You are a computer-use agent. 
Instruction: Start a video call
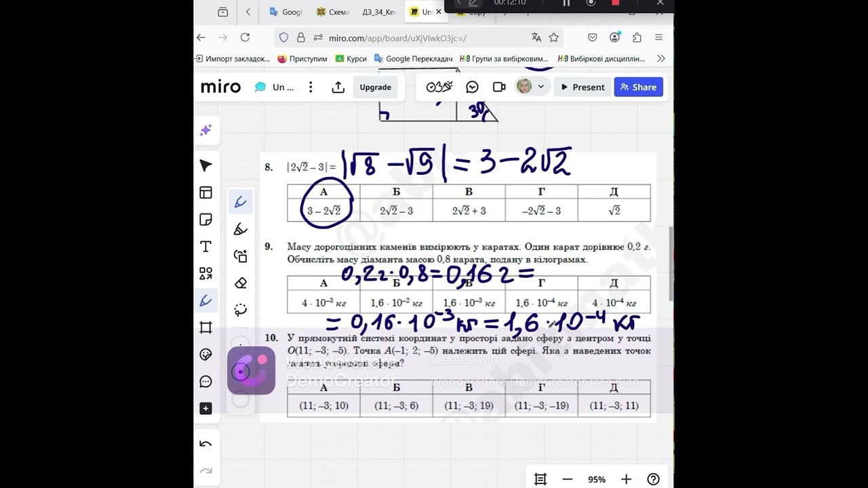[x=499, y=87]
